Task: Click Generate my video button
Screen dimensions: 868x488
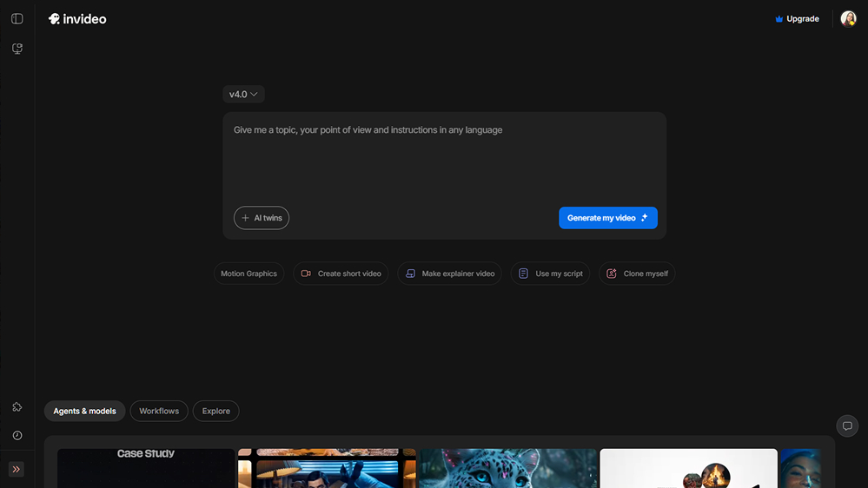Action: click(x=607, y=218)
